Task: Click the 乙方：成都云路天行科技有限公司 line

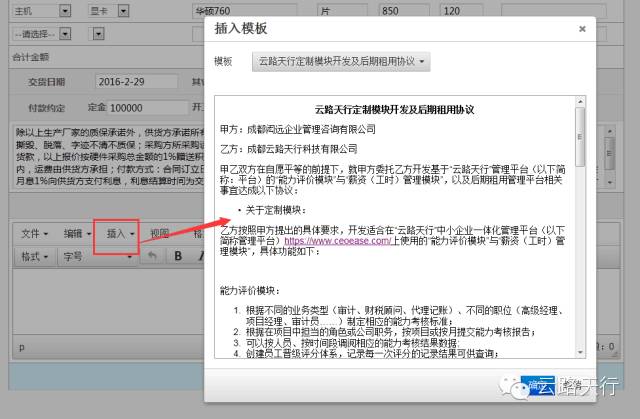Action: [289, 149]
